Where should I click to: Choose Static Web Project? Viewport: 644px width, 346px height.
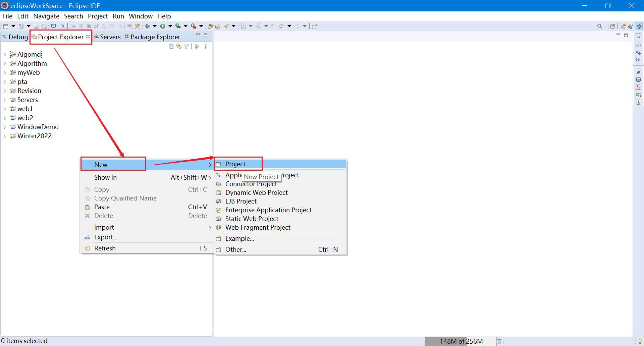[280, 219]
